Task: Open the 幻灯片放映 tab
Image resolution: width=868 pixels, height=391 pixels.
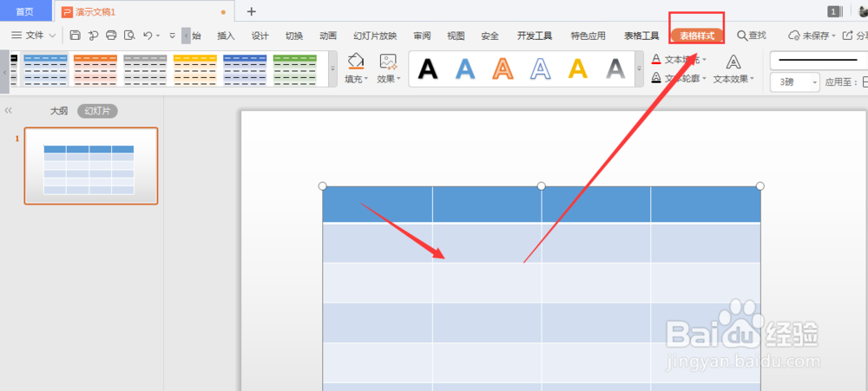Action: [375, 36]
